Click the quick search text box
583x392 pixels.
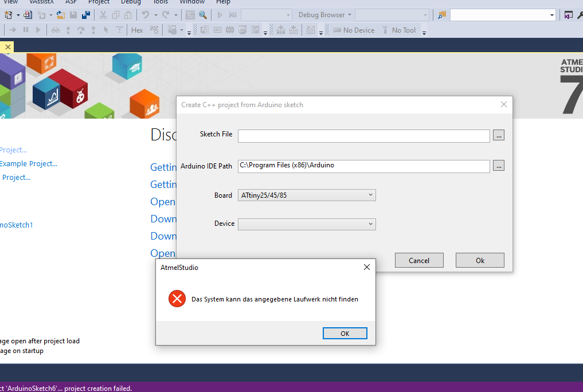click(x=499, y=15)
